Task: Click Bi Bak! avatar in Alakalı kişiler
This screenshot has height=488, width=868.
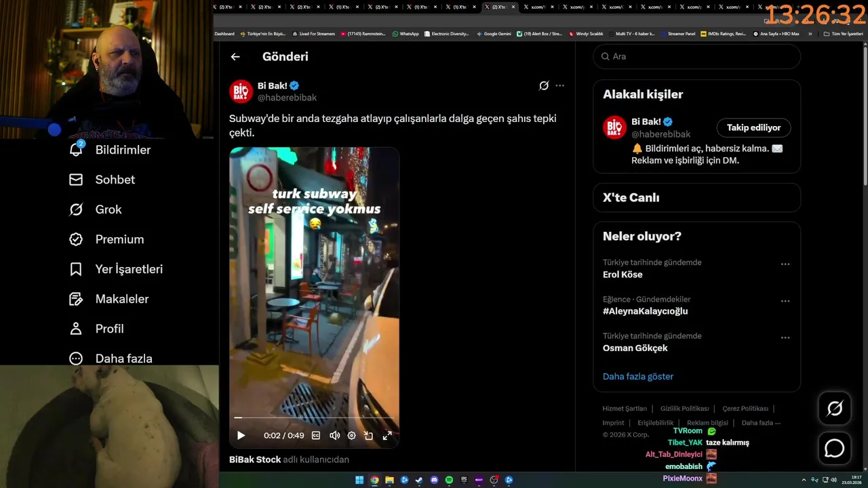Action: tap(614, 127)
